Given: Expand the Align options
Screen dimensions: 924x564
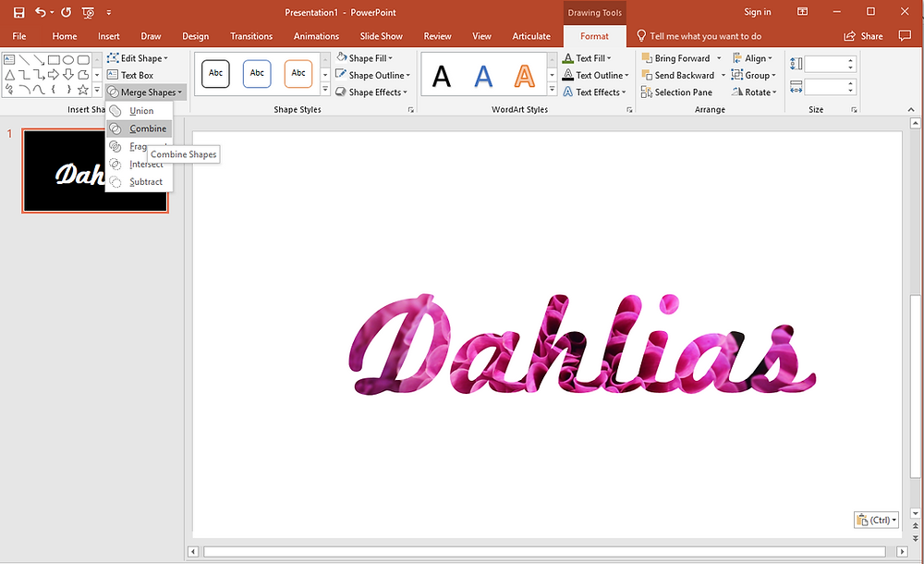Looking at the screenshot, I should coord(752,58).
